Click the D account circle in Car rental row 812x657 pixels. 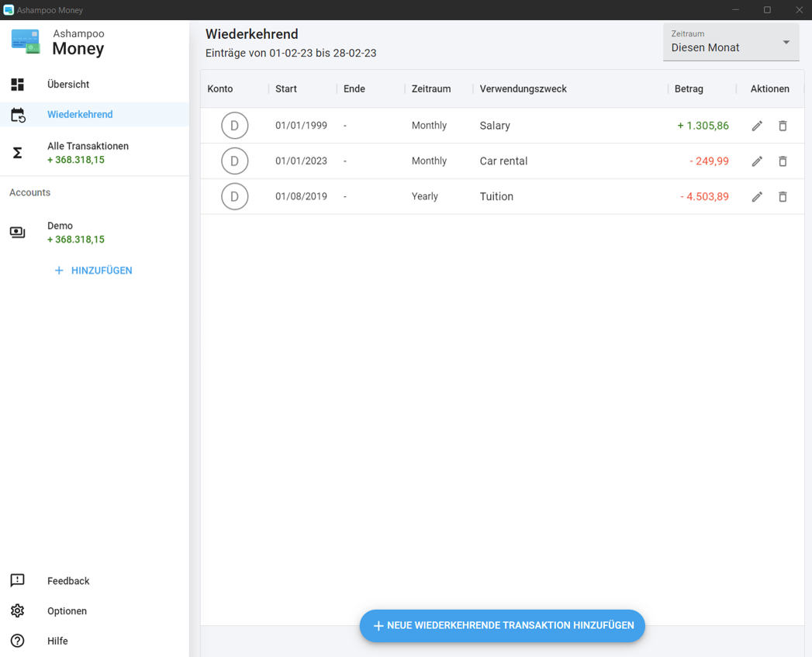coord(234,161)
